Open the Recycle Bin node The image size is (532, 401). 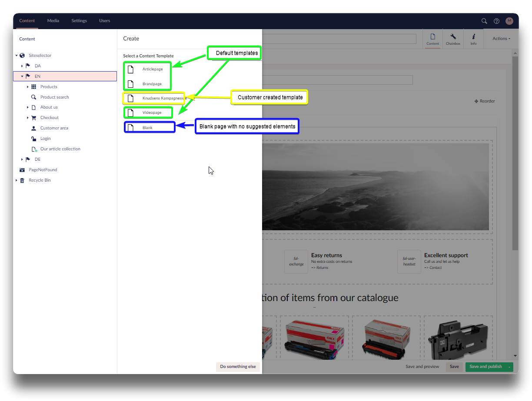click(x=40, y=180)
